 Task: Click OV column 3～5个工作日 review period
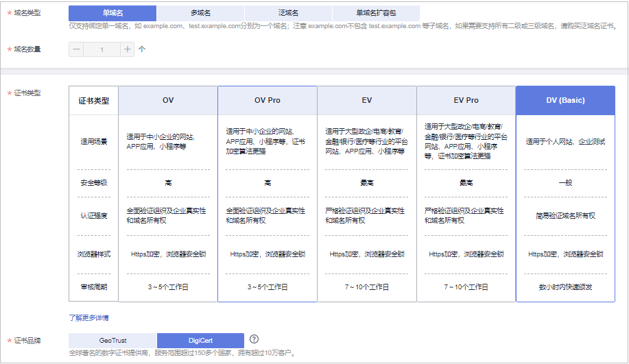click(x=168, y=287)
